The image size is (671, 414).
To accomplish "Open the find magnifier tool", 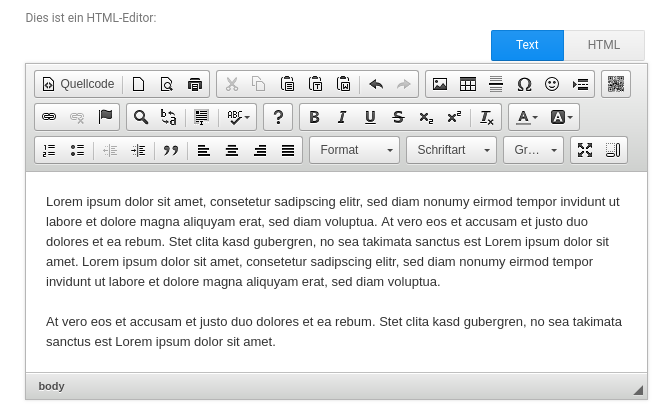I will [141, 117].
